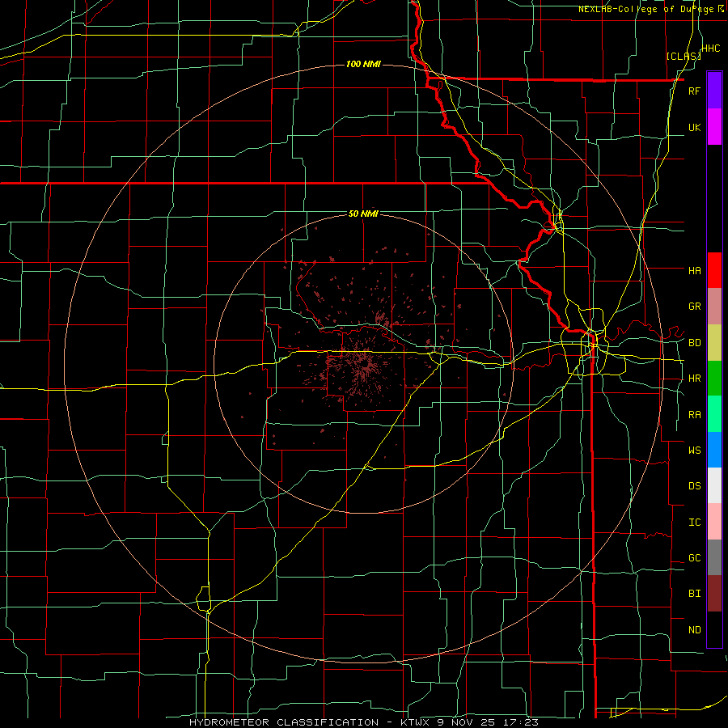The height and width of the screenshot is (728, 728).
Task: Select the IC pink legend swatch
Action: [x=714, y=522]
